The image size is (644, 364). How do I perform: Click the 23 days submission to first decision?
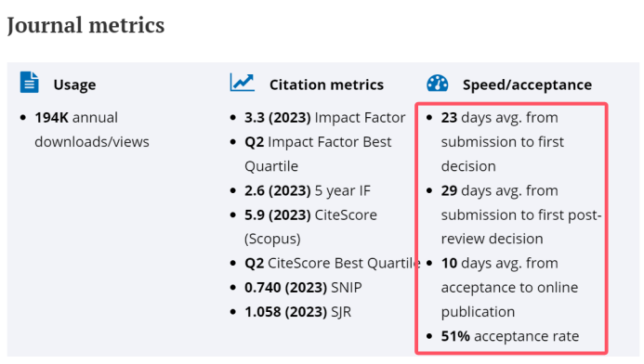[x=503, y=141]
